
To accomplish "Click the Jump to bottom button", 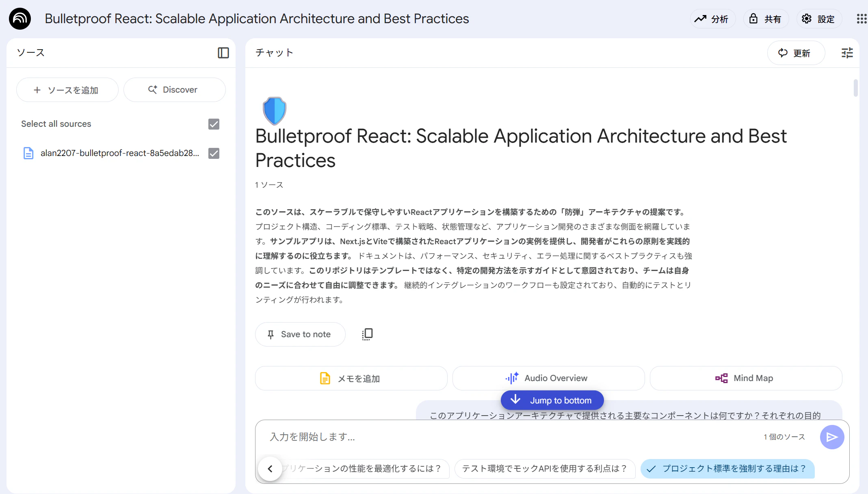I will click(552, 400).
